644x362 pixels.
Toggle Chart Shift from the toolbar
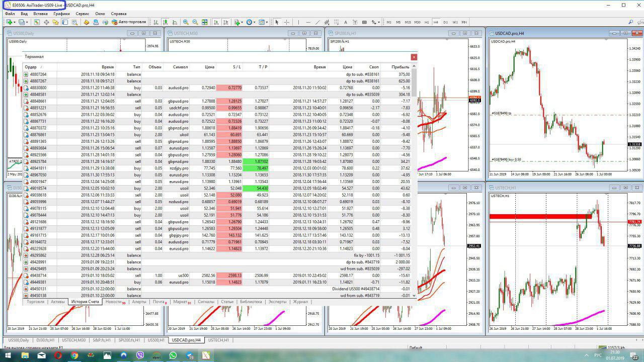point(225,22)
